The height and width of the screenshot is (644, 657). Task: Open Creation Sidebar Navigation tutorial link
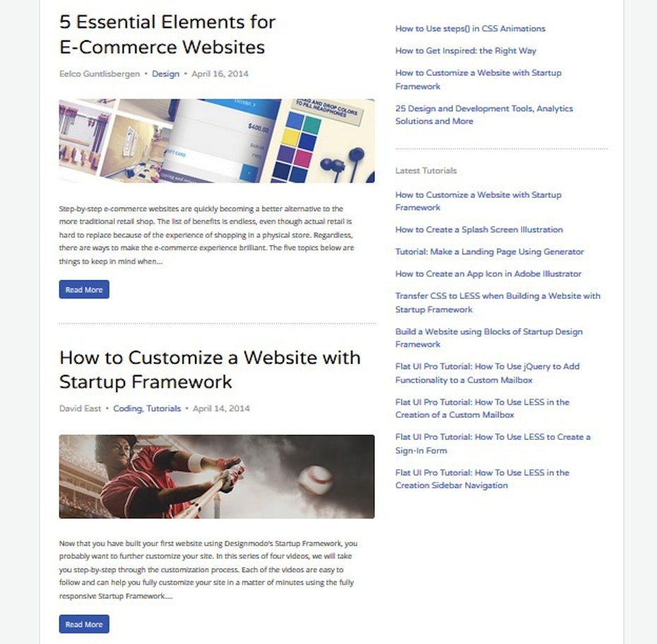pos(483,479)
